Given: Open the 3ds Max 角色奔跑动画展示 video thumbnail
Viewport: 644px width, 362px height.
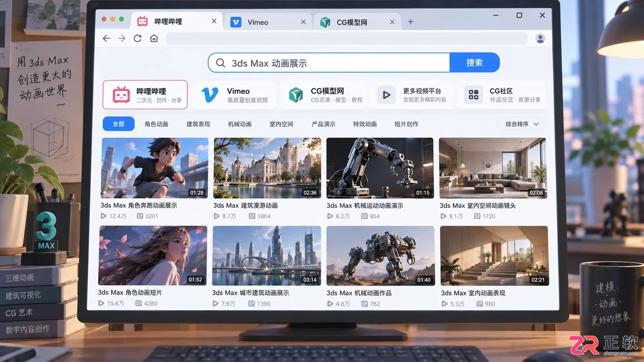Looking at the screenshot, I should coord(155,168).
